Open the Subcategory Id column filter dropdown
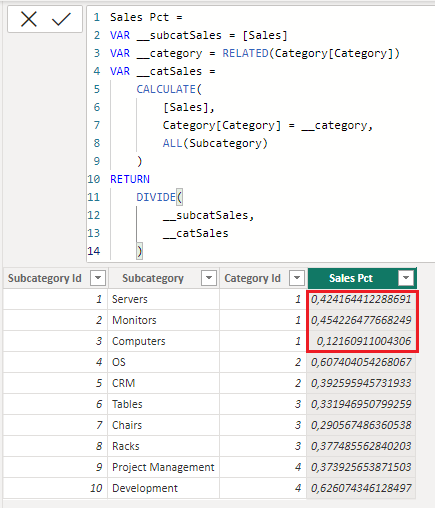 click(x=98, y=278)
